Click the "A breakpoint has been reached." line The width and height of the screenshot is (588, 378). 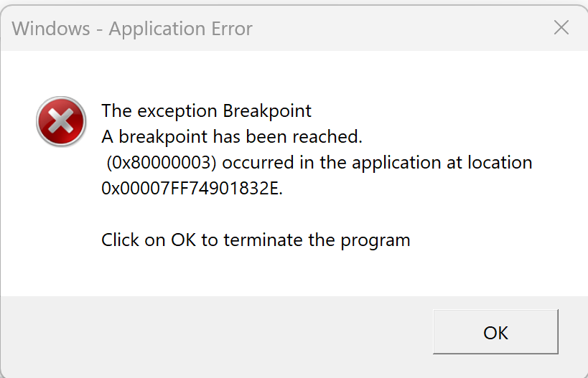point(232,136)
